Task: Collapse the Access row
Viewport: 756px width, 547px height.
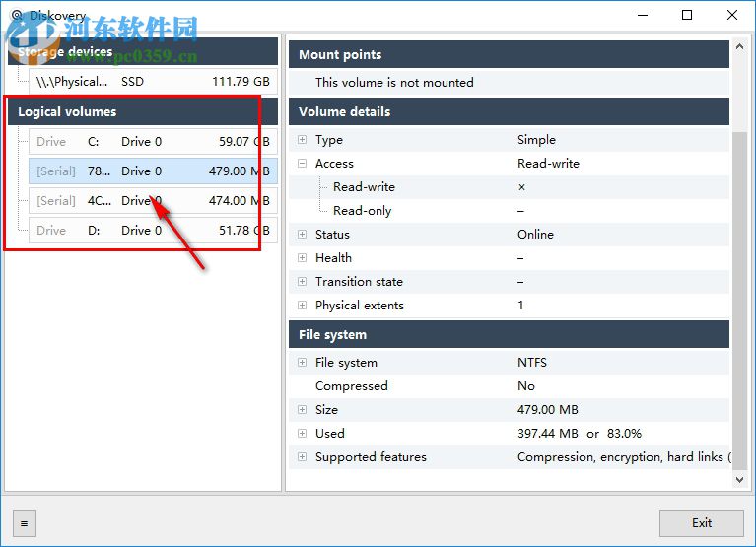Action: click(302, 164)
